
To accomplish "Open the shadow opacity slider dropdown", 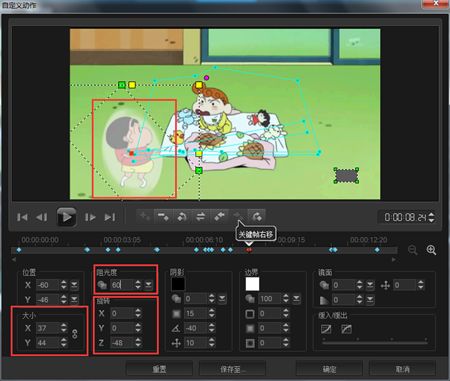I will [222, 299].
